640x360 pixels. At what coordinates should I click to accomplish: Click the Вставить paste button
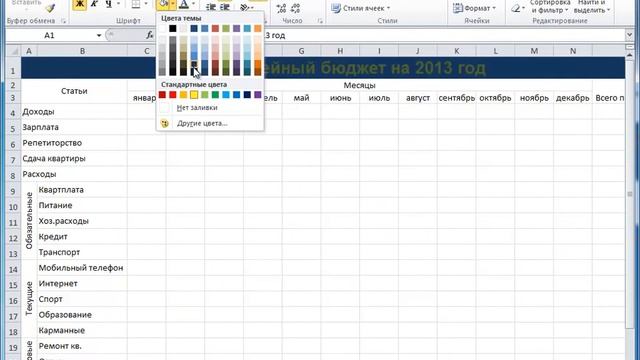[27, 3]
